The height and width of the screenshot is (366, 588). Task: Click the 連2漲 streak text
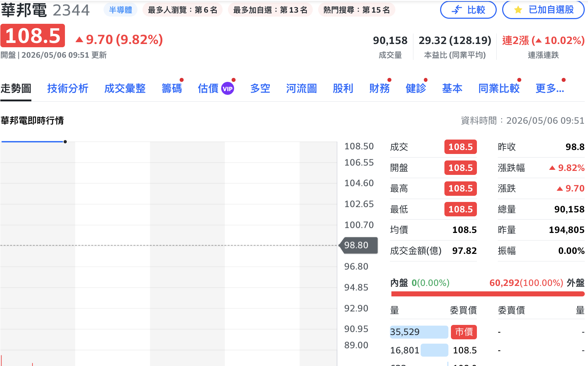pyautogui.click(x=543, y=40)
